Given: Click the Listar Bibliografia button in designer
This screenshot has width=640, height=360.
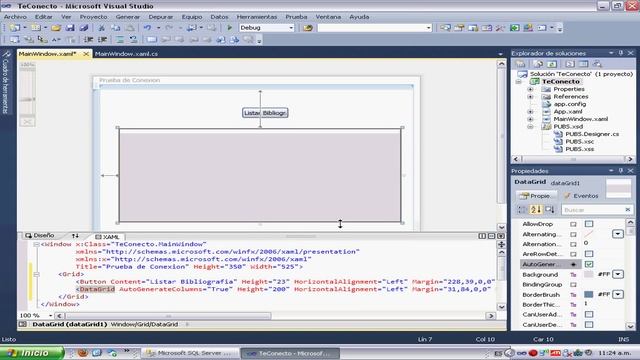Looking at the screenshot, I should click(265, 113).
